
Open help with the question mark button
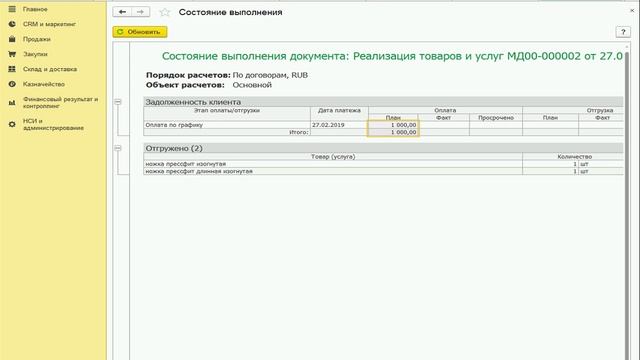click(x=623, y=32)
